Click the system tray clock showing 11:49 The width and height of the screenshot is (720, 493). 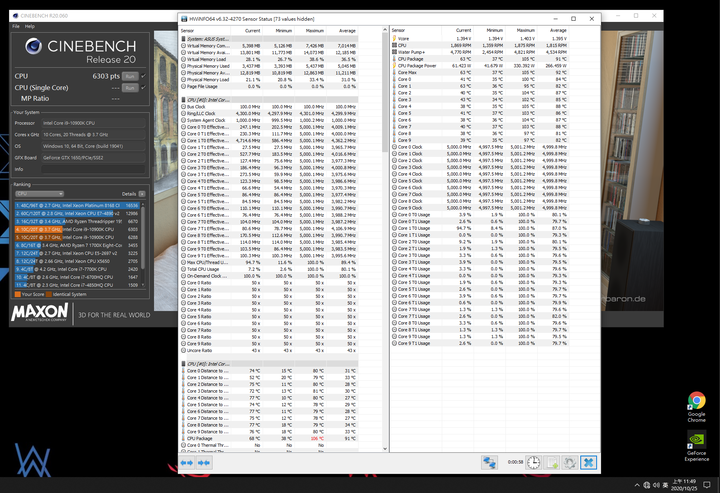pos(684,485)
